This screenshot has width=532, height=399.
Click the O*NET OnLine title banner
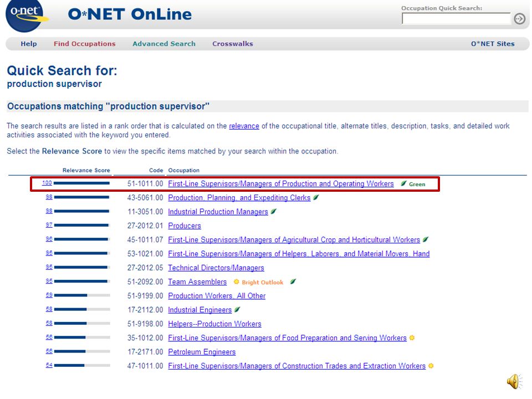pyautogui.click(x=130, y=14)
